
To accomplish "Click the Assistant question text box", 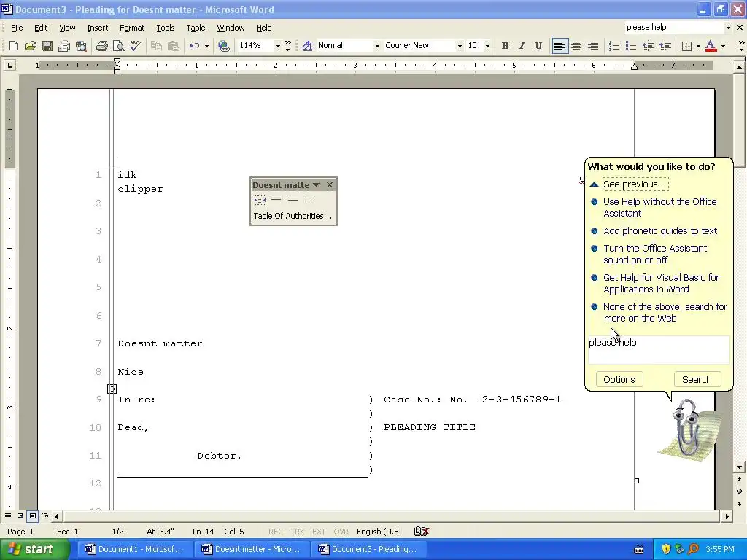I will tap(659, 350).
